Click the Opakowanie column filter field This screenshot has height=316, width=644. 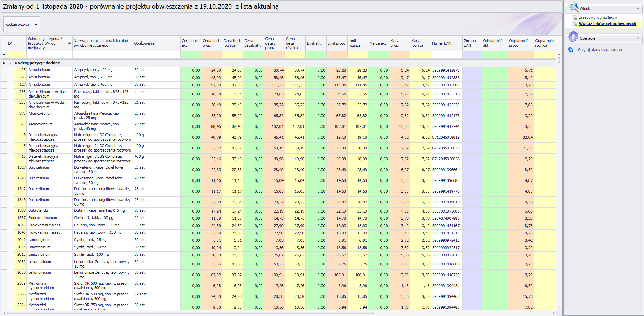click(156, 55)
